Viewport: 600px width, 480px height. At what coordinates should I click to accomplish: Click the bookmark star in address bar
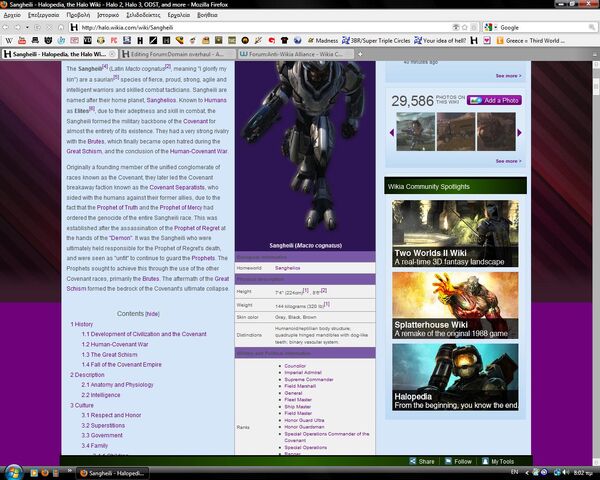pyautogui.click(x=465, y=27)
